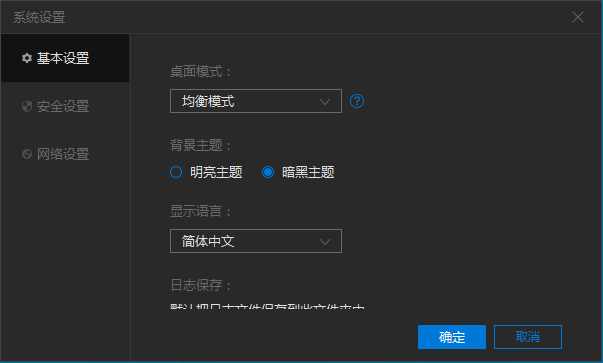Click the 显示语言 label

[200, 211]
